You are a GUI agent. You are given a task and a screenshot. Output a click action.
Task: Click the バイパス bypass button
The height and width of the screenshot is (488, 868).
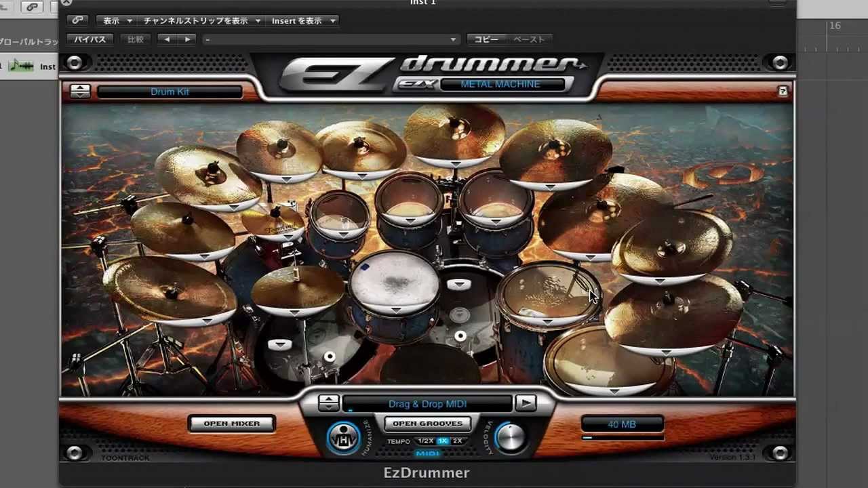[90, 39]
